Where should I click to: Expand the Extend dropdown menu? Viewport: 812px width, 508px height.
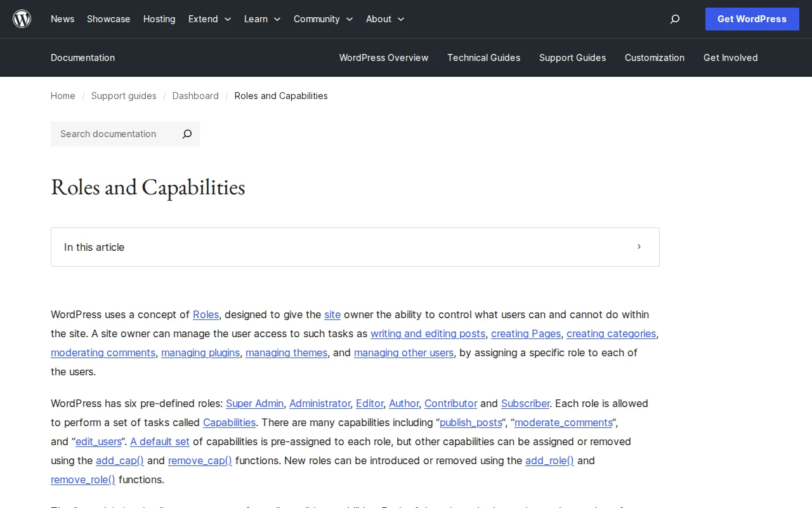pos(209,19)
